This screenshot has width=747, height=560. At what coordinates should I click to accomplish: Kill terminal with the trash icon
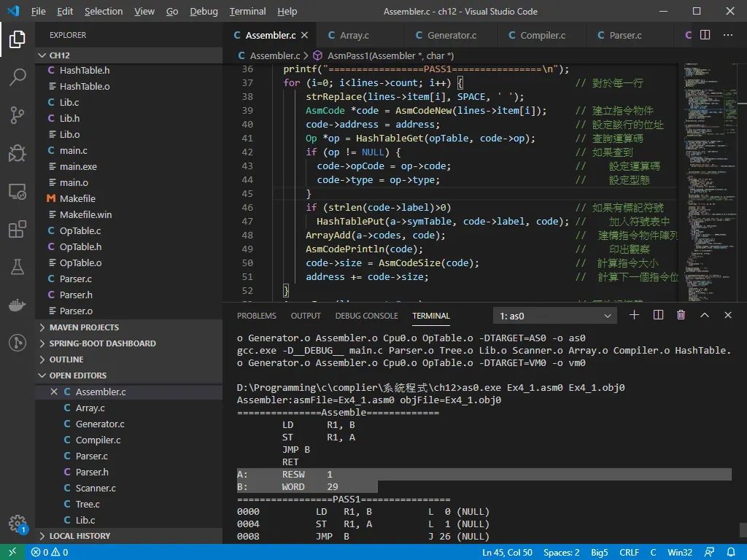681,315
